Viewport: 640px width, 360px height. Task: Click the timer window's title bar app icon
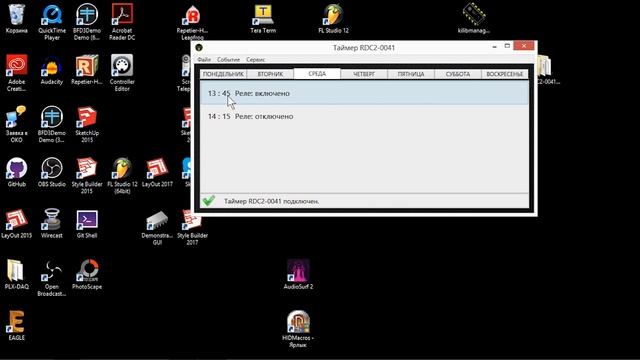point(199,47)
